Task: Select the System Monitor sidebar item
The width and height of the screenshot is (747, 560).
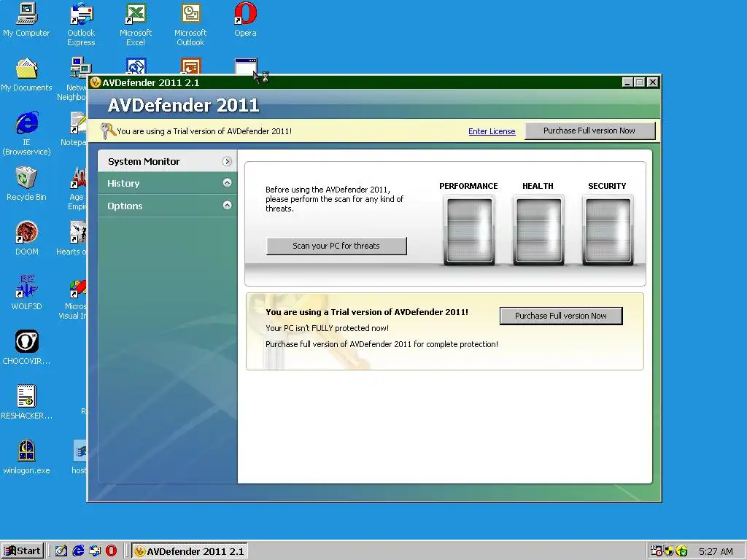Action: (167, 161)
